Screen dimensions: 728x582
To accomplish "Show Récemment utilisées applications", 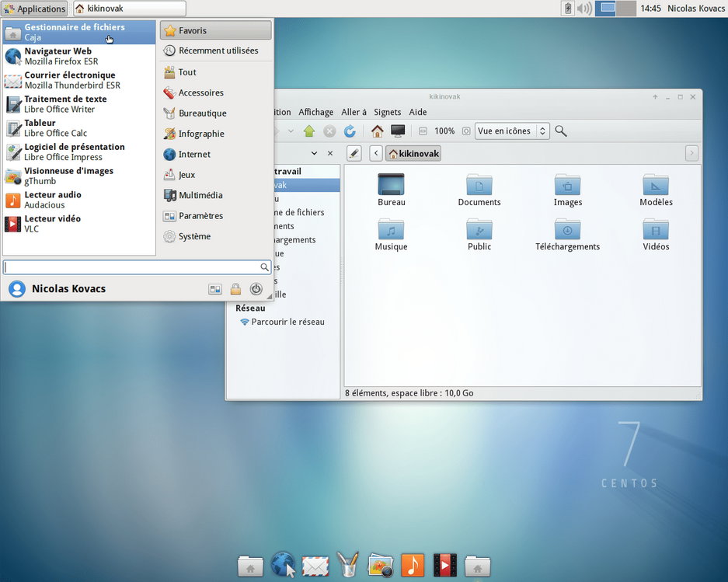I will tap(216, 51).
